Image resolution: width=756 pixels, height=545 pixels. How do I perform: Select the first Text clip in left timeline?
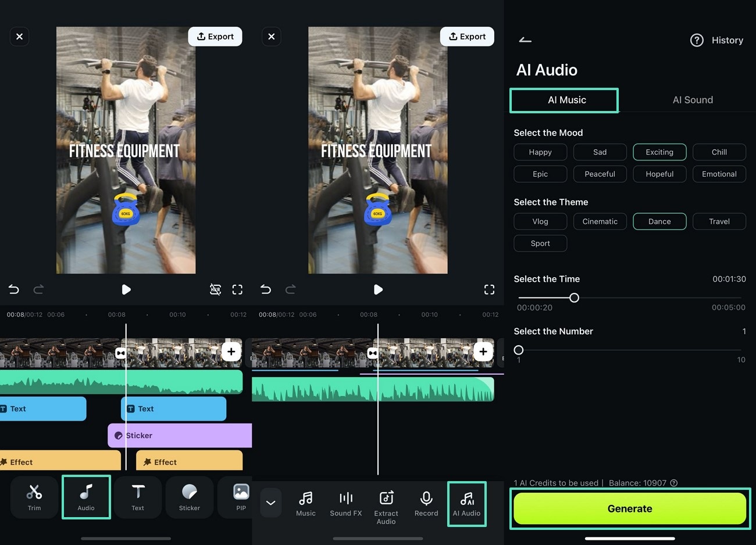tap(43, 409)
